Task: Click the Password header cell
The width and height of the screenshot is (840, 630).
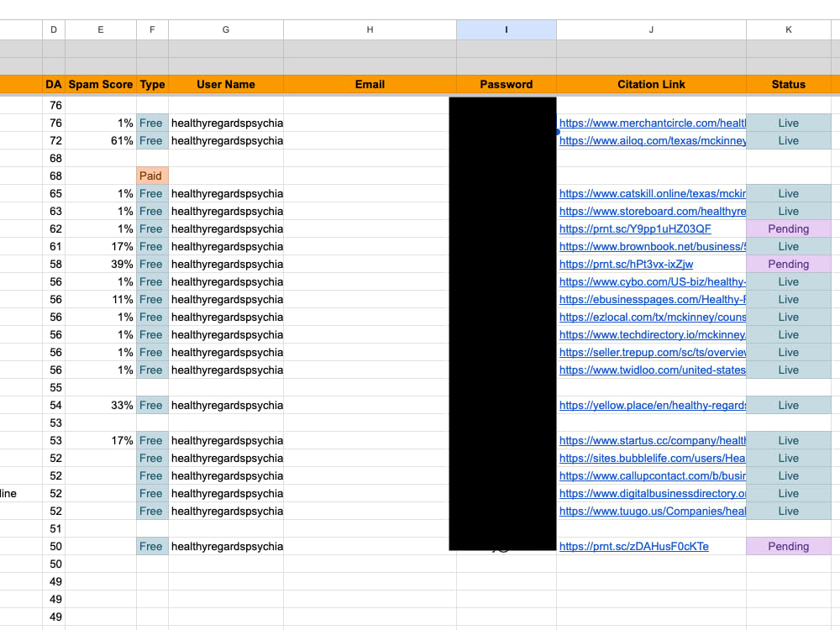Action: pos(507,84)
